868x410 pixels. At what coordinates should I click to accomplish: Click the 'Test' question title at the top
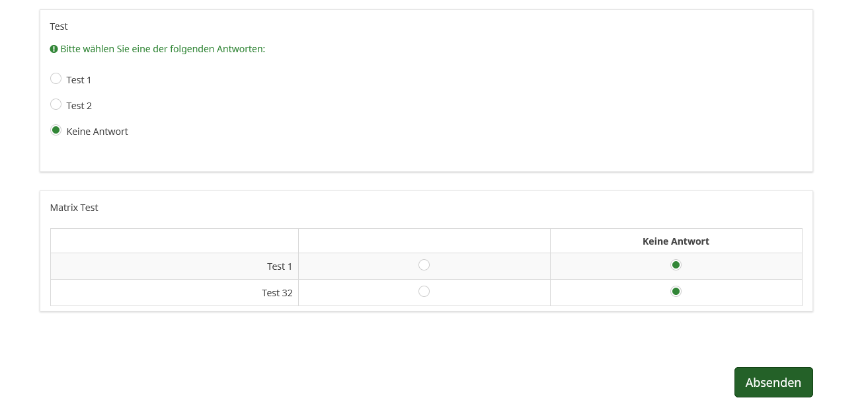(x=59, y=26)
